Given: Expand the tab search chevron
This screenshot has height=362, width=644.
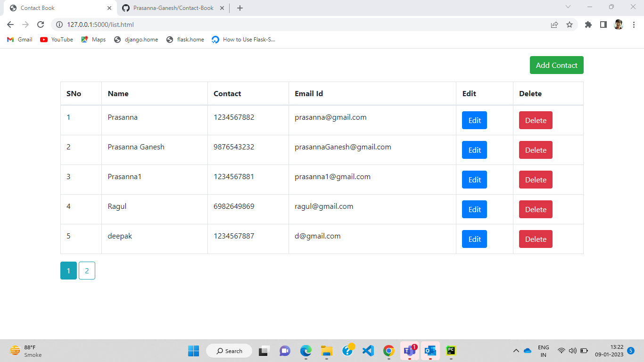Looking at the screenshot, I should [568, 7].
